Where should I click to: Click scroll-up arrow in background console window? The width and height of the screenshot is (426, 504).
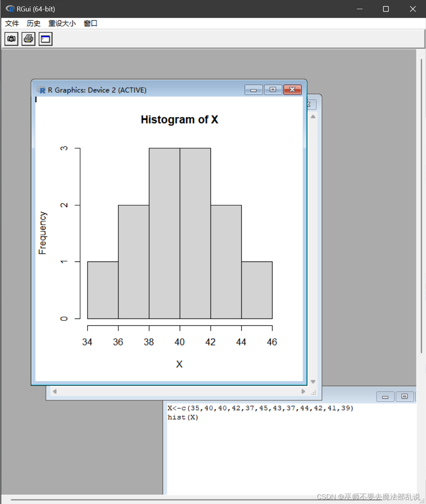[x=313, y=117]
